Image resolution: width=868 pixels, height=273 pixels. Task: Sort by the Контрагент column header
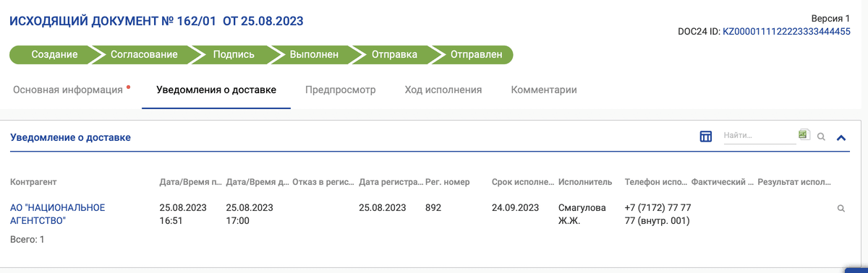point(33,182)
